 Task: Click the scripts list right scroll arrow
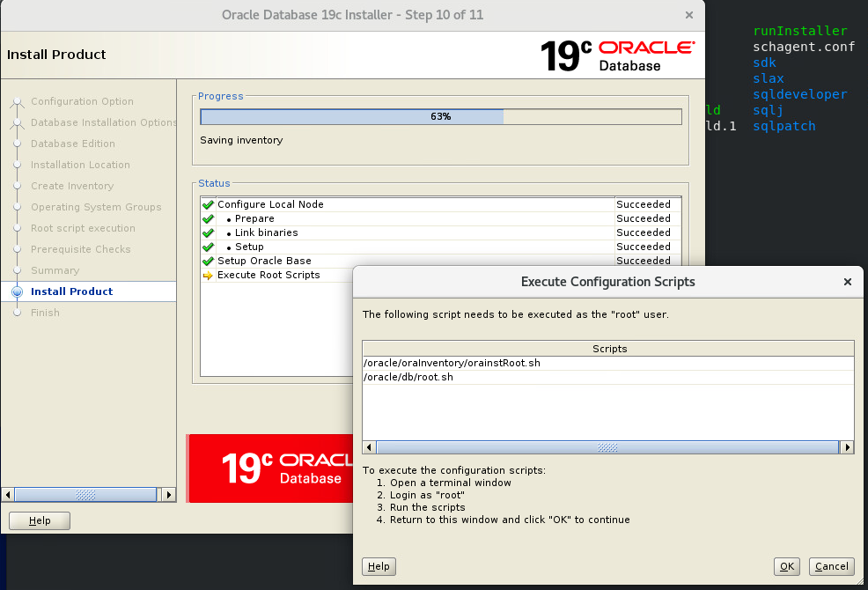(x=847, y=447)
